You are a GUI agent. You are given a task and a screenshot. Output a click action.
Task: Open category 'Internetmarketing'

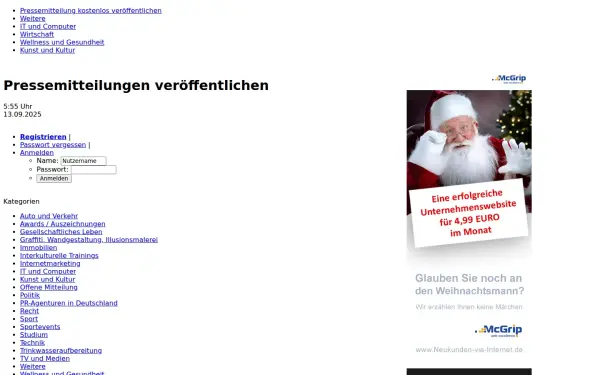tap(50, 264)
